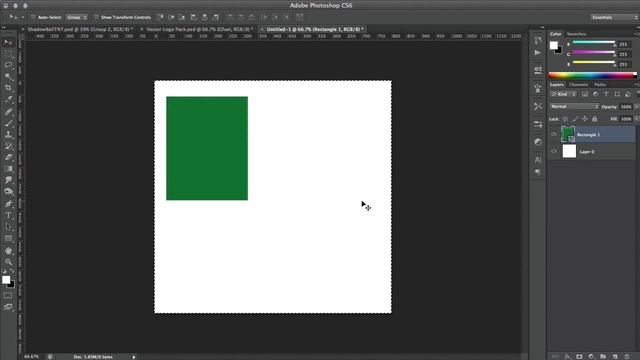The image size is (640, 360).
Task: Open the Fill slider arrow
Action: 636,119
